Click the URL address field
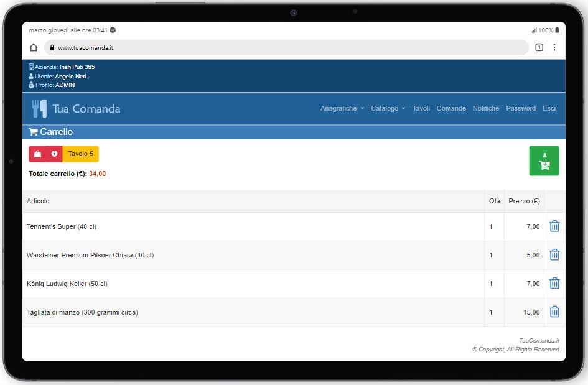 [x=286, y=48]
